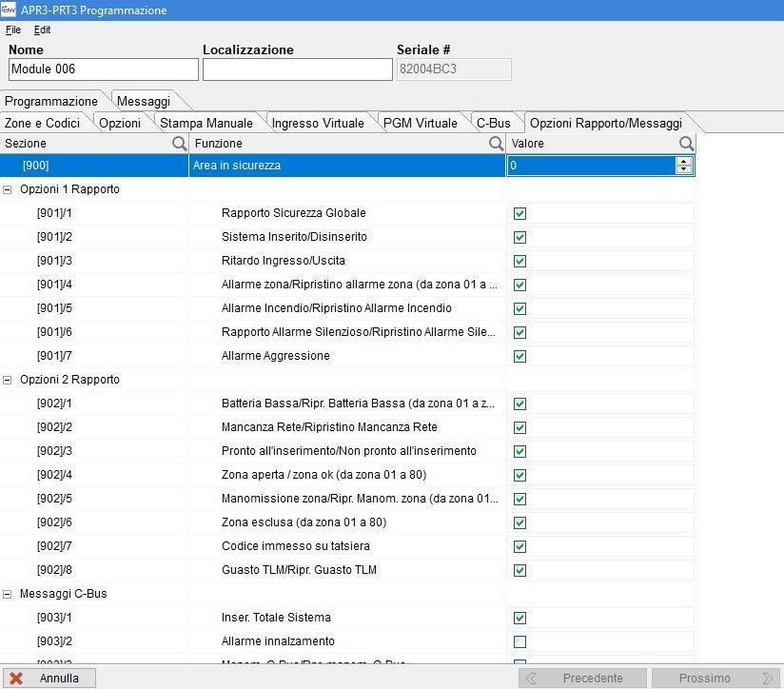
Task: Toggle Codice immesso su tatsiera checkbox
Action: pyautogui.click(x=520, y=546)
